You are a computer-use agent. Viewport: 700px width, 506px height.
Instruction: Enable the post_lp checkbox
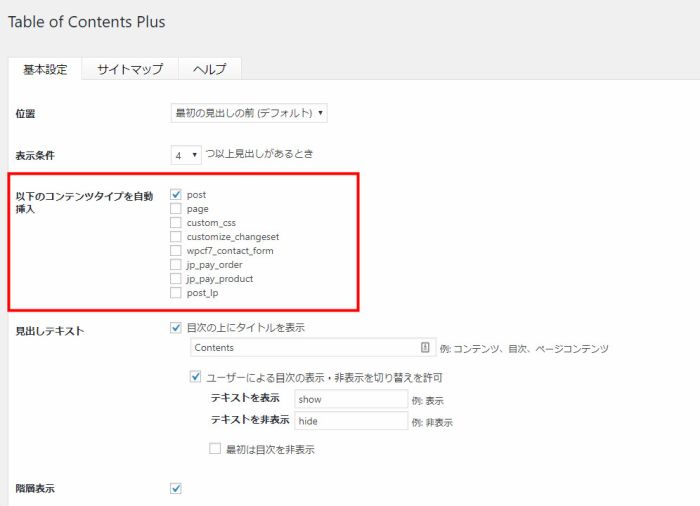coord(176,293)
